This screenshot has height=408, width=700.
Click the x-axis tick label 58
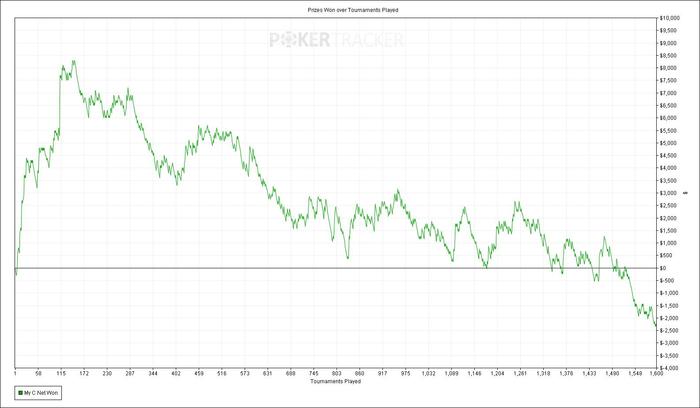point(38,373)
